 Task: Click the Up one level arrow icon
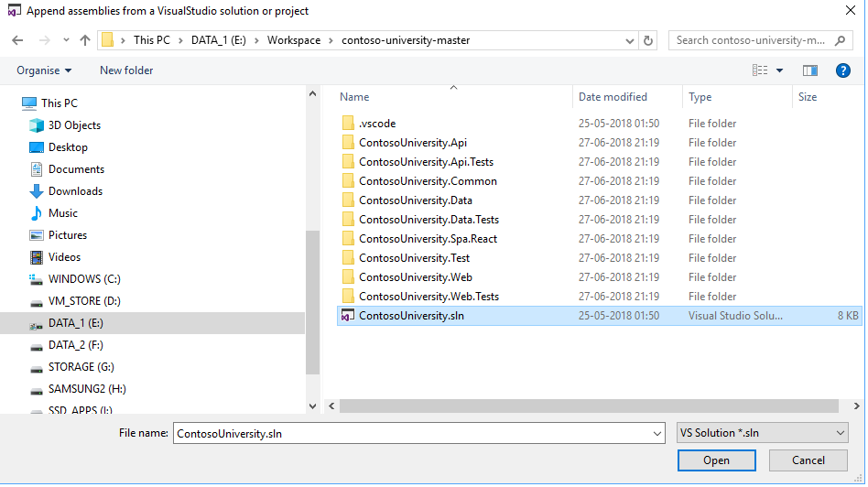click(x=85, y=40)
